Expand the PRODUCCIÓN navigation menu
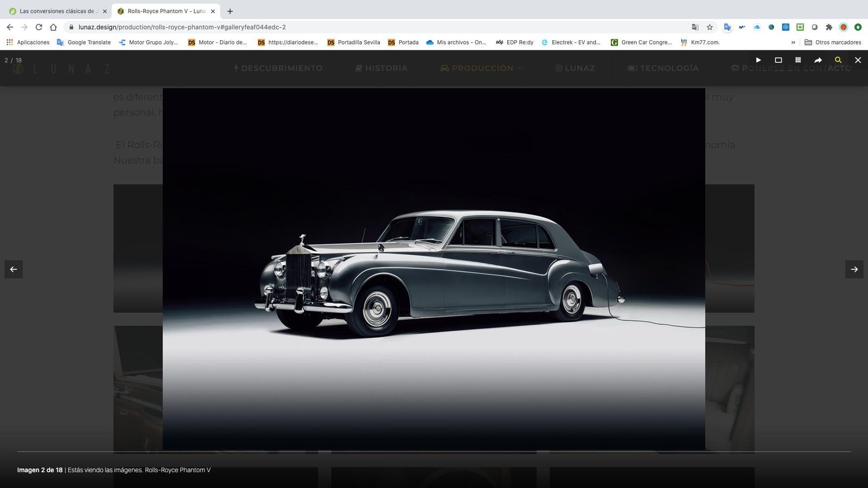This screenshot has width=868, height=488. coord(480,68)
